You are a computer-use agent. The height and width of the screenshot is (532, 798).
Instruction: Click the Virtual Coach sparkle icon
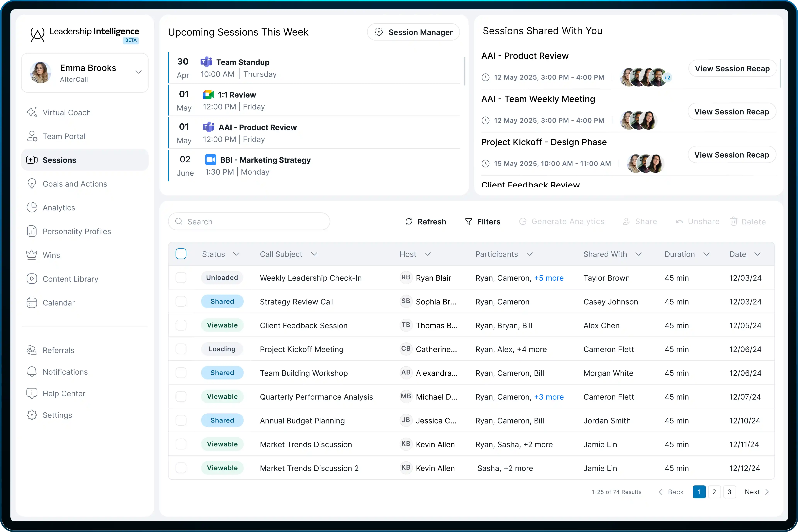coord(32,112)
